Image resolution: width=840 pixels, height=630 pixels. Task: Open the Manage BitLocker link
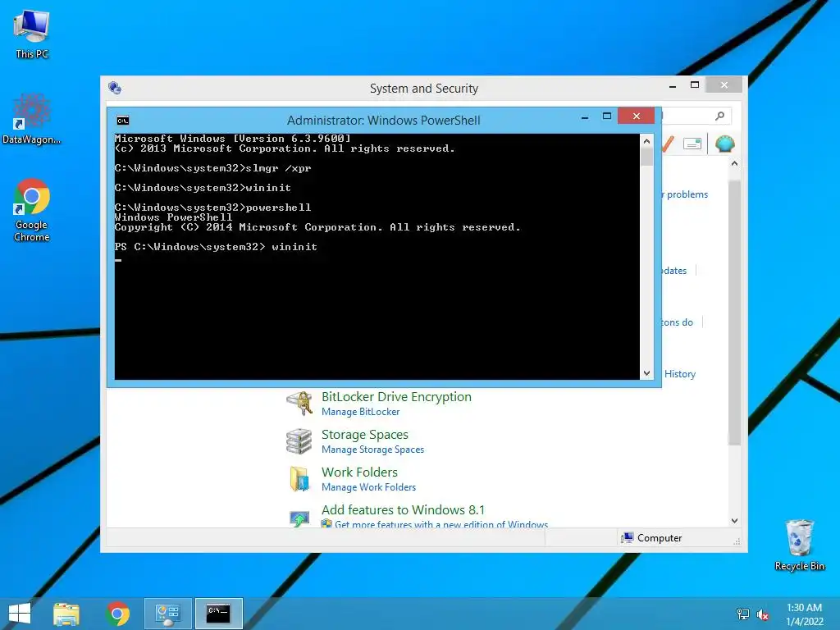point(361,412)
